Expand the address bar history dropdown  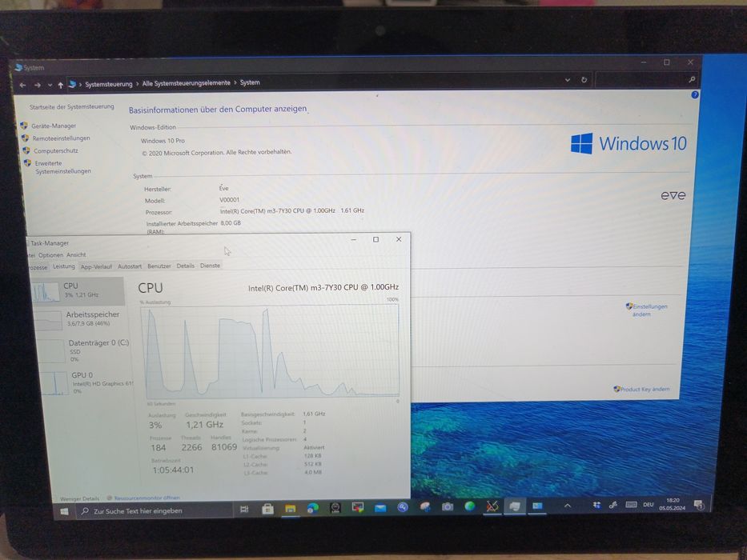coord(568,80)
